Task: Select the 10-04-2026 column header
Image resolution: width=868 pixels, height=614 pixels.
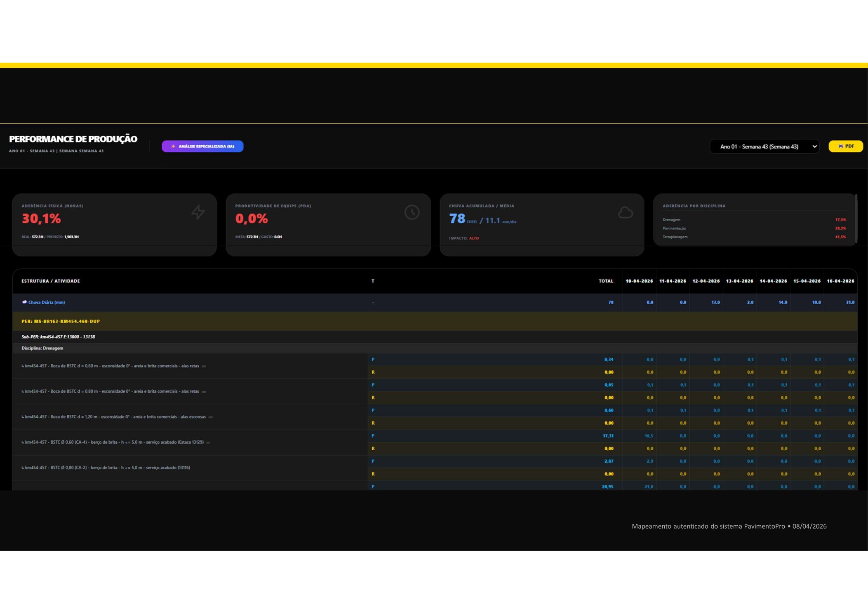Action: [x=639, y=281]
